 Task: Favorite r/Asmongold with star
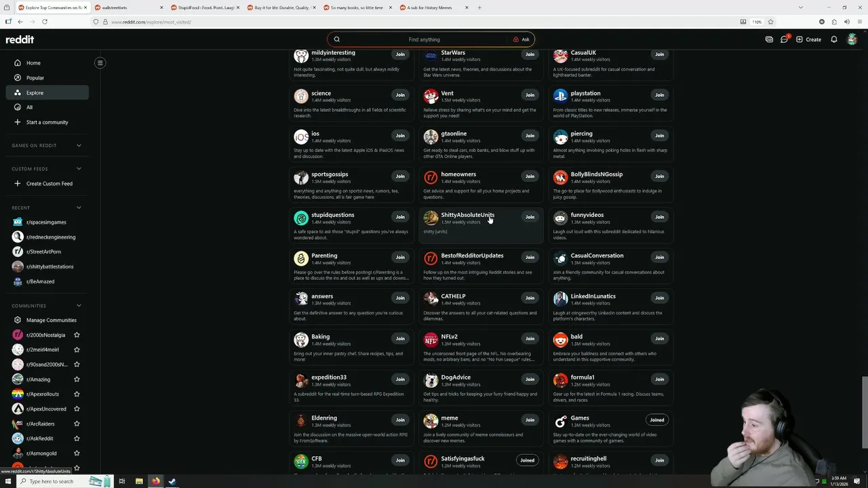[x=77, y=453]
